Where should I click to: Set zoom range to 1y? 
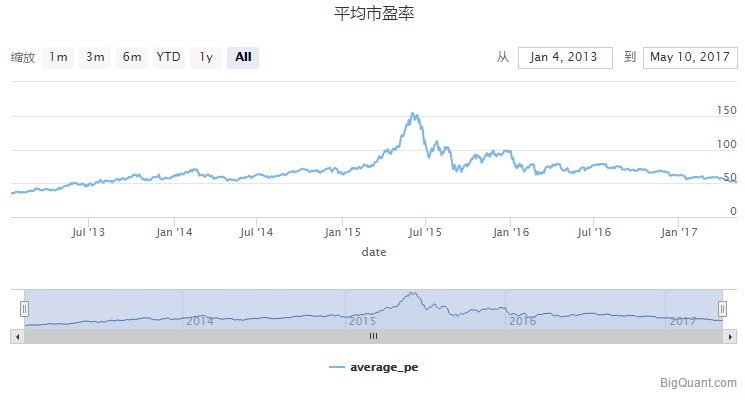[x=206, y=57]
